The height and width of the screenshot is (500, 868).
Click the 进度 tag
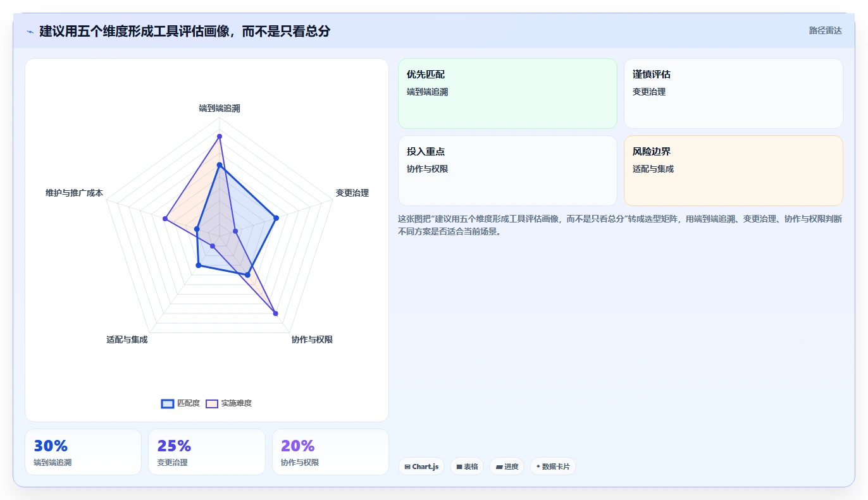(x=507, y=466)
